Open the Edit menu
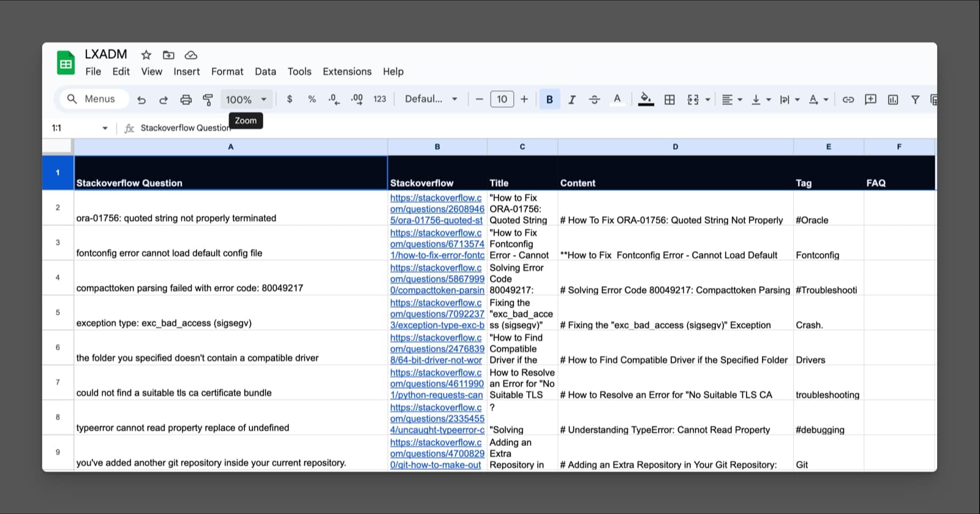Screen dimensions: 980x514 (121, 72)
